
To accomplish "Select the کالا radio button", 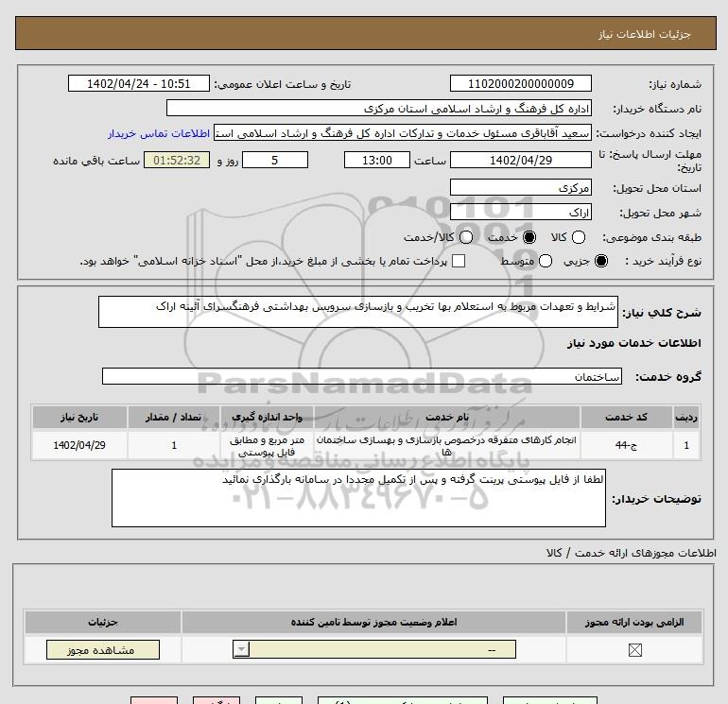I will [x=578, y=237].
